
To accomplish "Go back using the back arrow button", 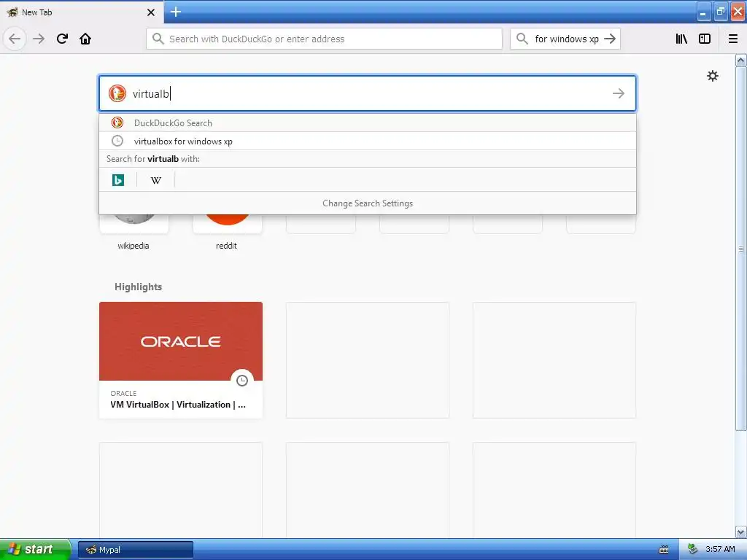I will (x=15, y=39).
